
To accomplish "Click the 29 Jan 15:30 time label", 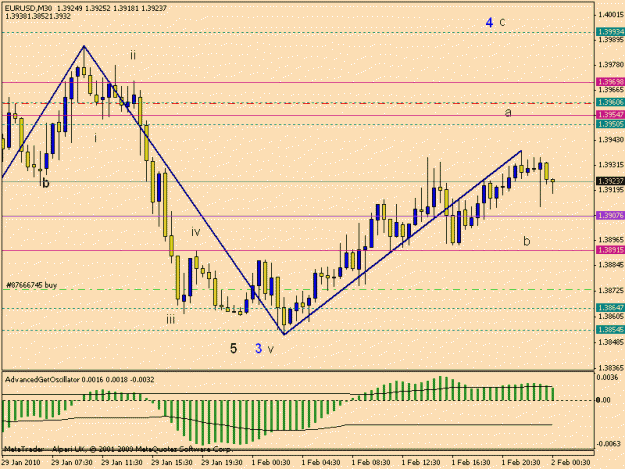I will pos(172,463).
